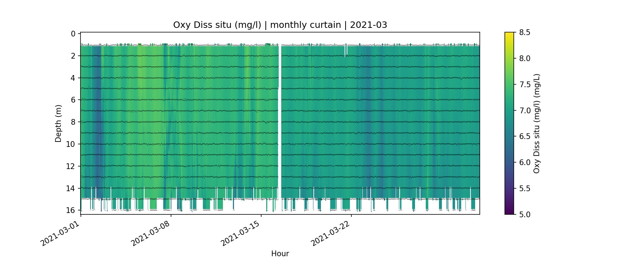Select the 5.0 colorbar tick label
The height and width of the screenshot is (268, 644).
[525, 214]
